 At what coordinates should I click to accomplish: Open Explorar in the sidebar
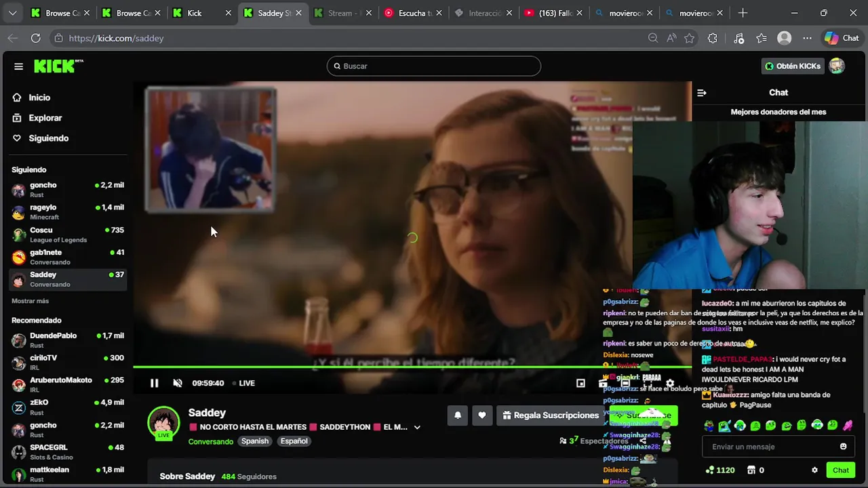[45, 118]
